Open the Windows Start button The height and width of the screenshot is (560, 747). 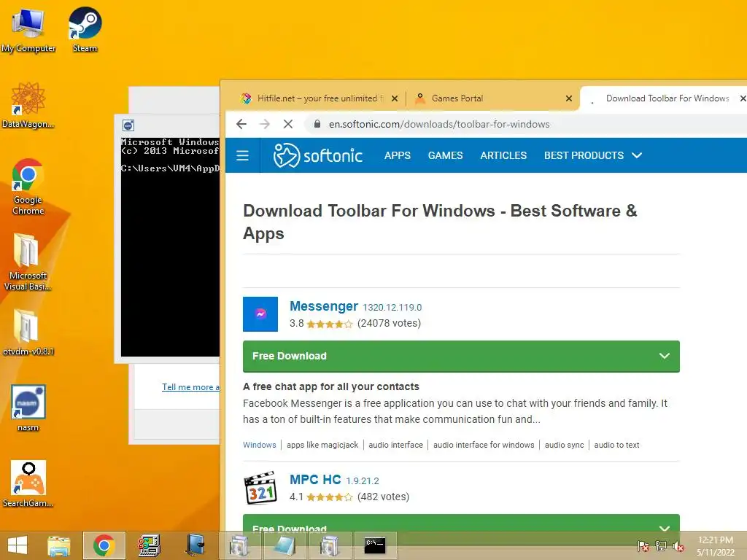pyautogui.click(x=18, y=545)
